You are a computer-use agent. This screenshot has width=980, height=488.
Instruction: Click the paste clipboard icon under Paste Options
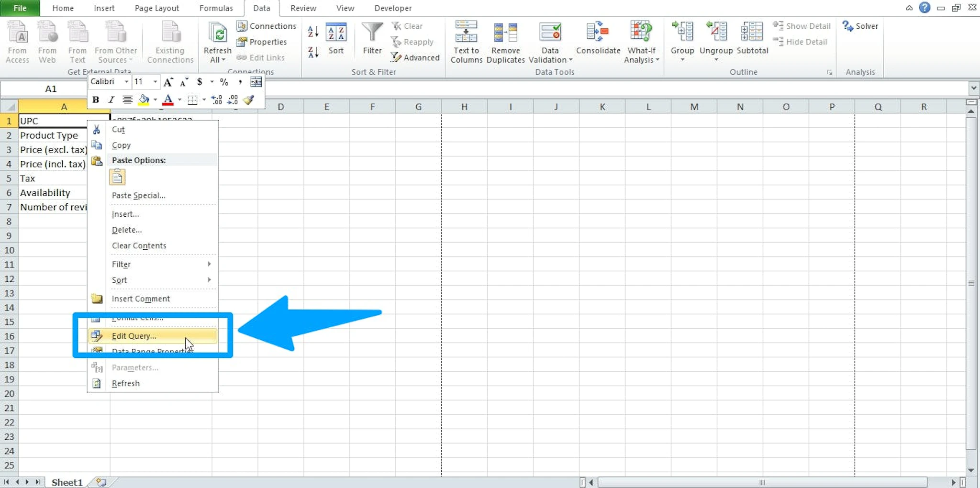click(x=117, y=177)
